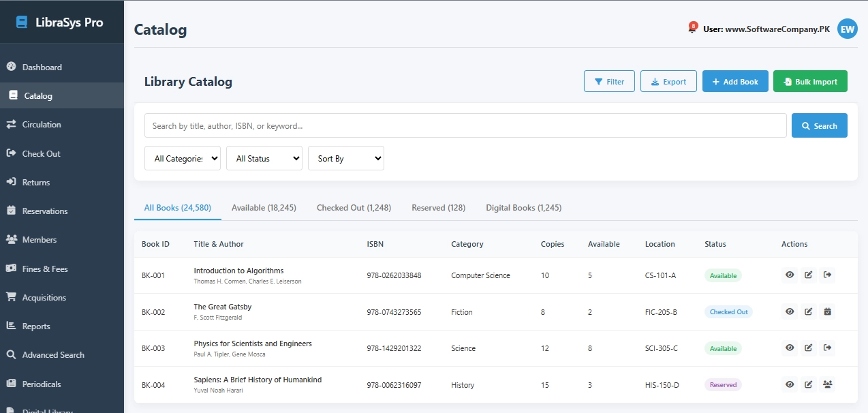Open Circulation from the sidebar
Screen dimensions: 868x413
click(x=44, y=124)
